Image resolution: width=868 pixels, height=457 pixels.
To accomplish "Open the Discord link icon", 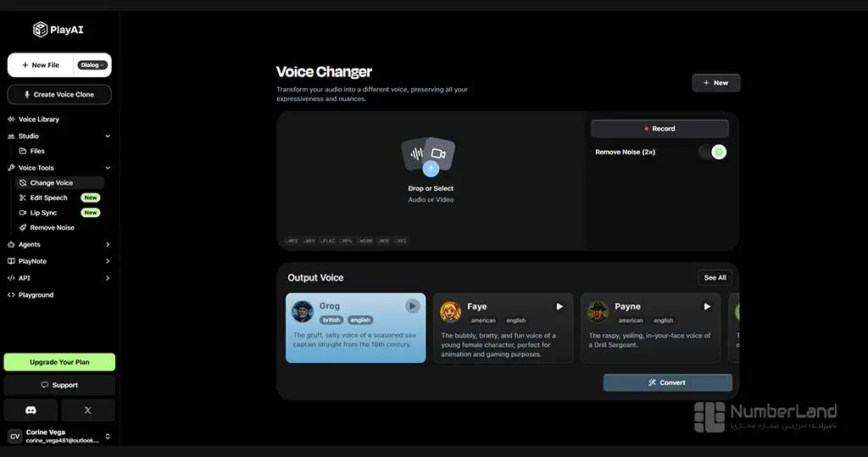I will click(x=31, y=410).
